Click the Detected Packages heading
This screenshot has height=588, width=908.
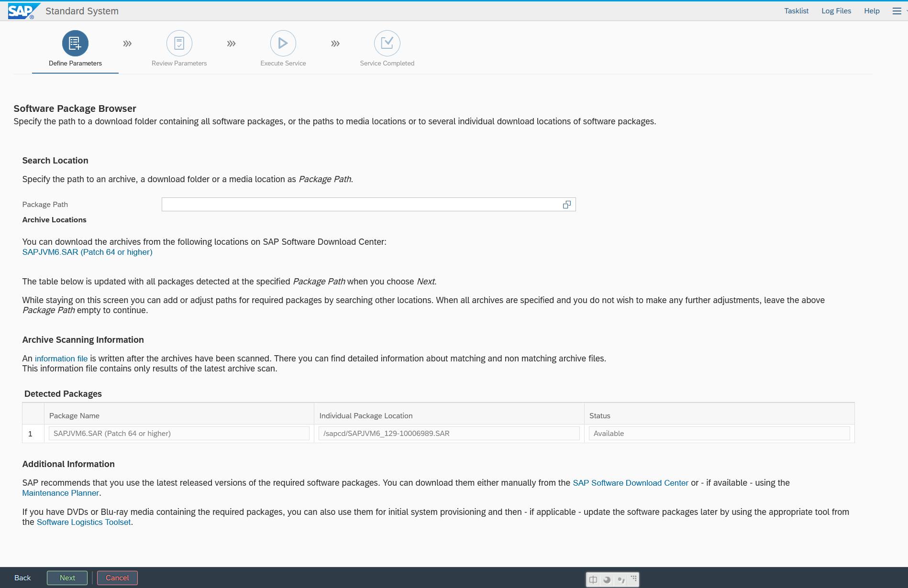tap(63, 394)
